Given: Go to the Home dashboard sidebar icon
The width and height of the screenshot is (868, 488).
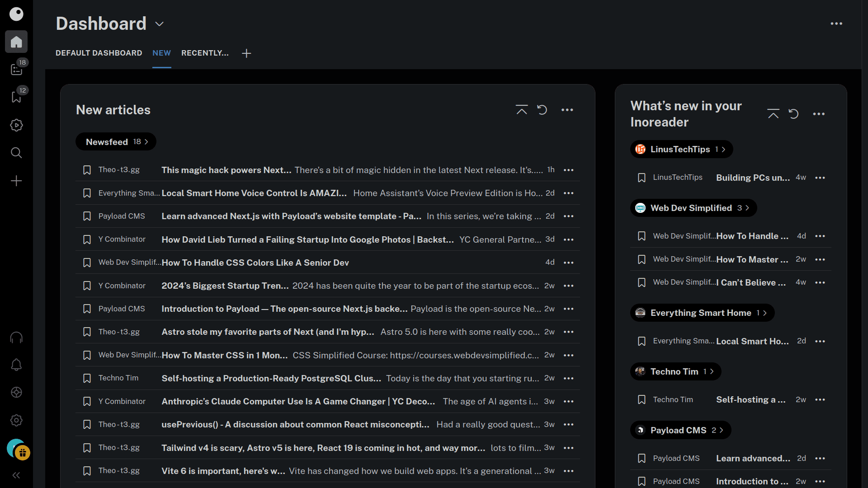Looking at the screenshot, I should [x=16, y=42].
